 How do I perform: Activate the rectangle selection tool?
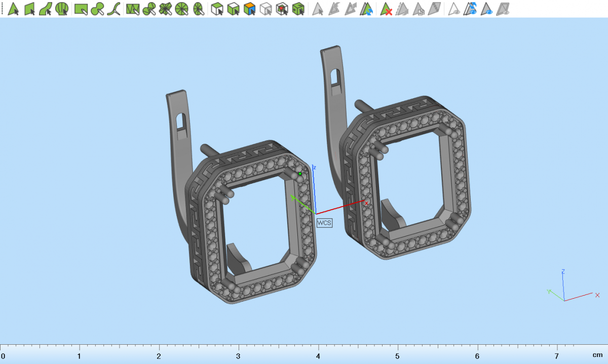coord(81,9)
